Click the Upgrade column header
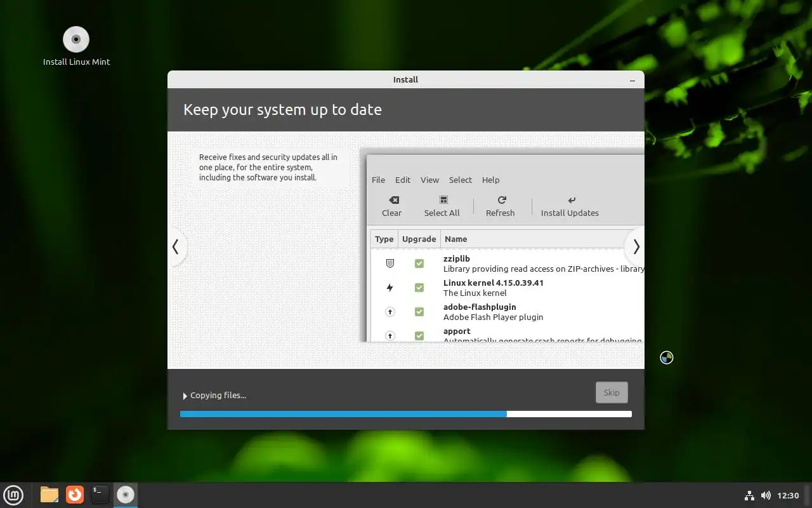 click(419, 239)
